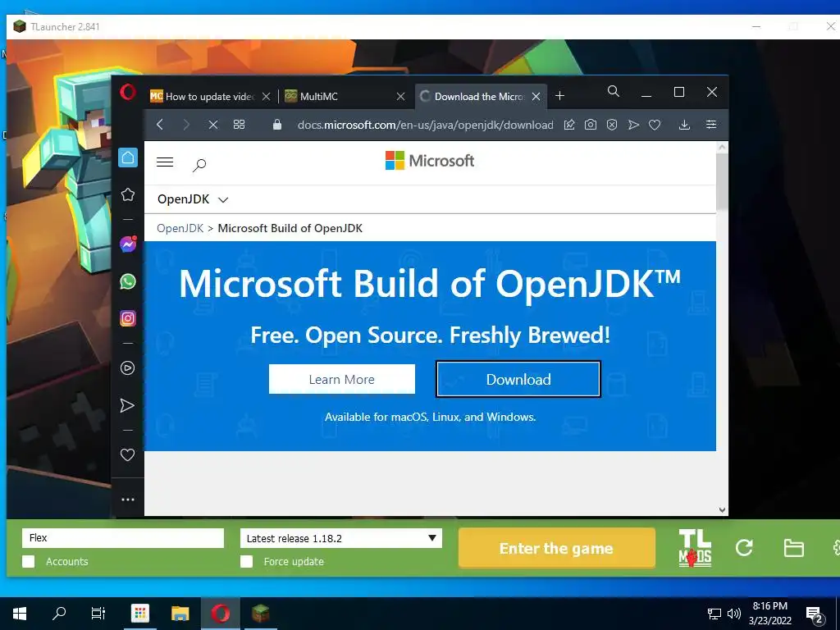Open My Flow in sidebar
This screenshot has width=840, height=630.
(127, 405)
